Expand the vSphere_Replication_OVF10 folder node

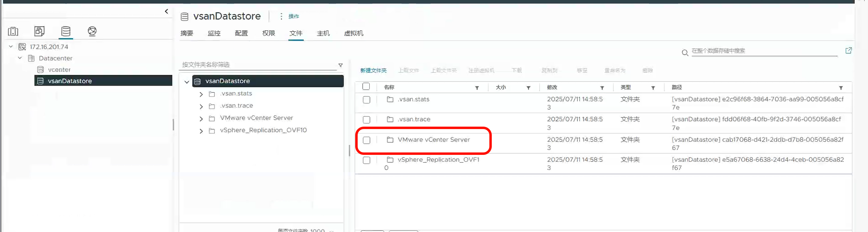click(x=201, y=131)
